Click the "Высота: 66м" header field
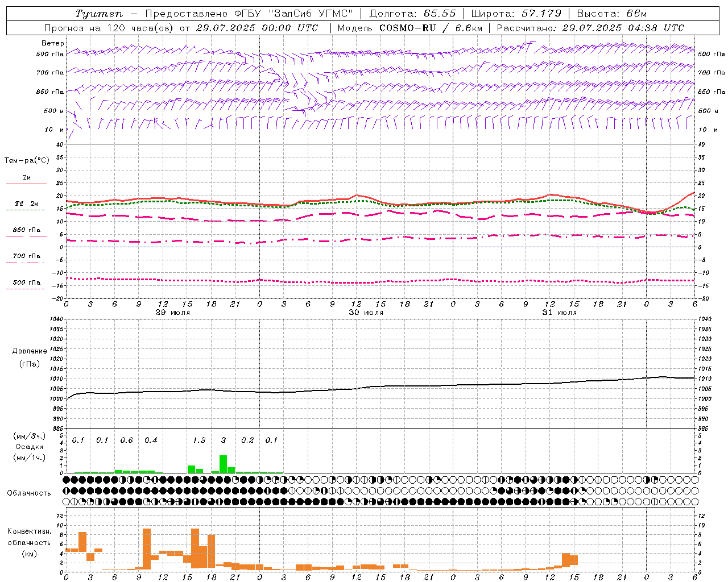The image size is (728, 582). point(611,14)
